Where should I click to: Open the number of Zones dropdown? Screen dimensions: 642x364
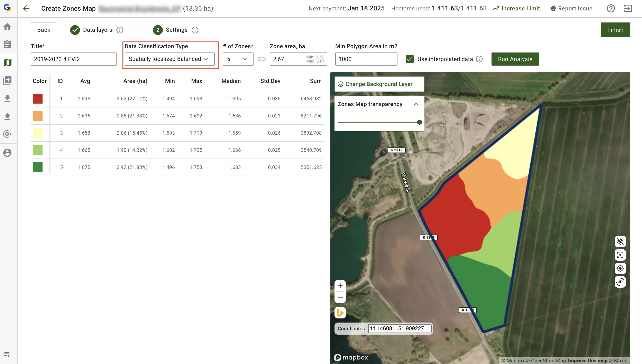pyautogui.click(x=238, y=59)
